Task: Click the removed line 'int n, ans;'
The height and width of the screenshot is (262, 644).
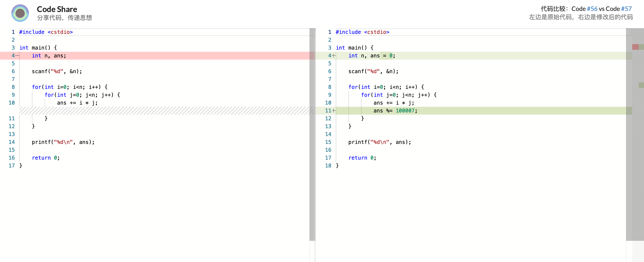Action: 49,56
